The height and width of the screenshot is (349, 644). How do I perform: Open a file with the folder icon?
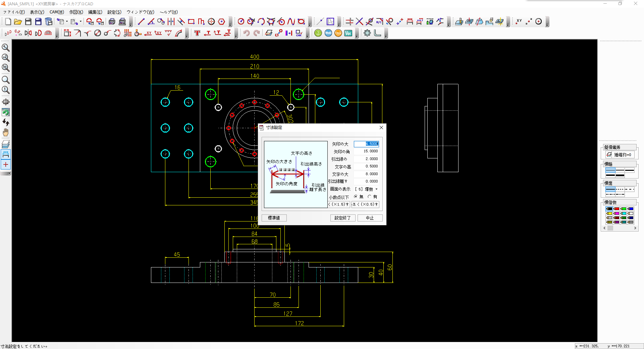pyautogui.click(x=18, y=22)
